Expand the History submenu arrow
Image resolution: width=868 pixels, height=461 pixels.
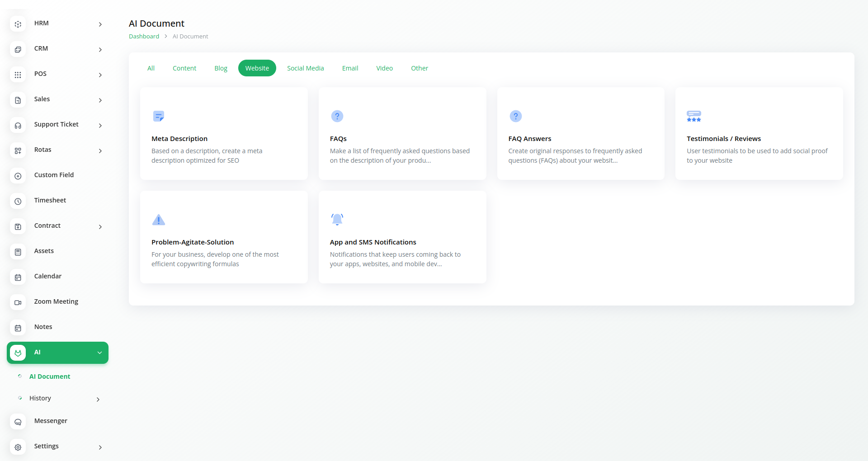pyautogui.click(x=98, y=400)
